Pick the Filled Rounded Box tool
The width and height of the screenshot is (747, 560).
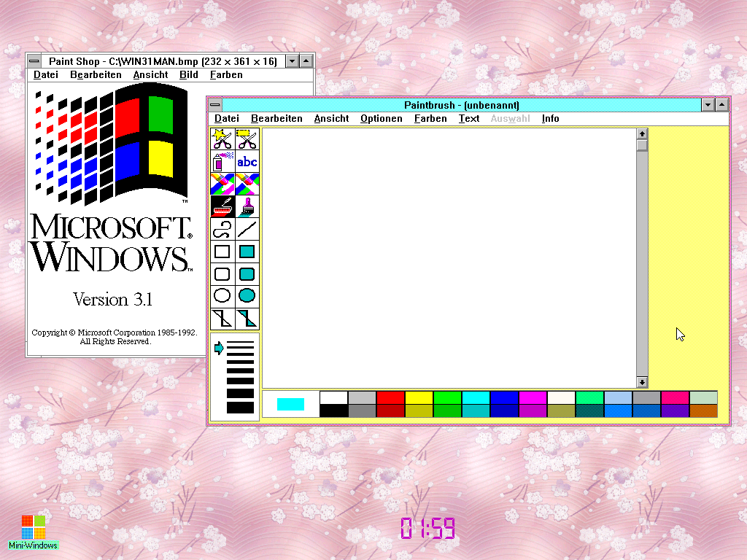(247, 274)
